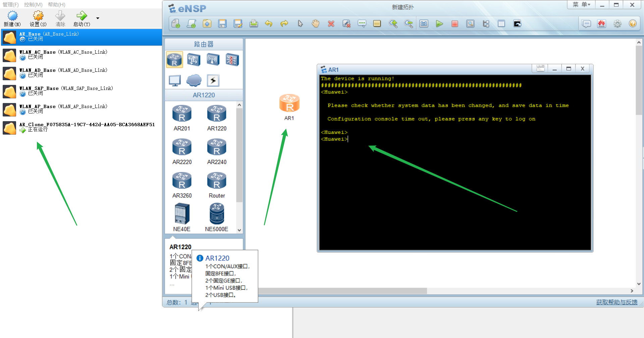Viewport: 644px width, 338px height.
Task: Open VirtualBox 控制(M) menu
Action: (x=33, y=5)
